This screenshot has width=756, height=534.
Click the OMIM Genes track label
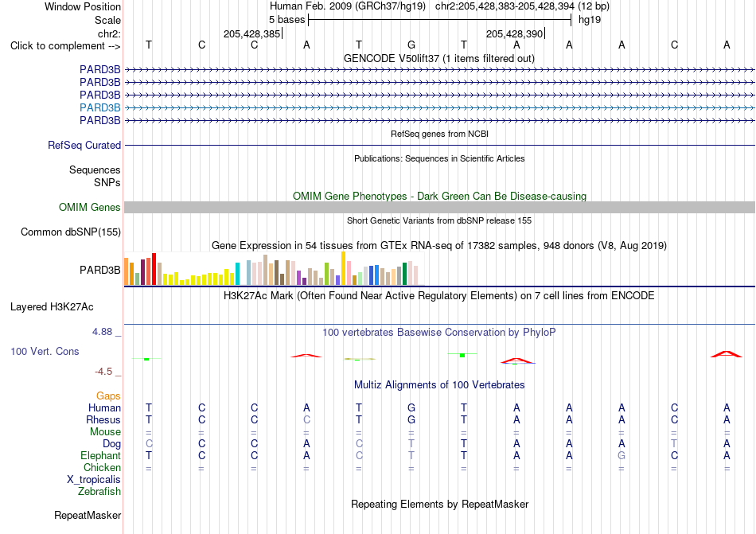[x=90, y=207]
